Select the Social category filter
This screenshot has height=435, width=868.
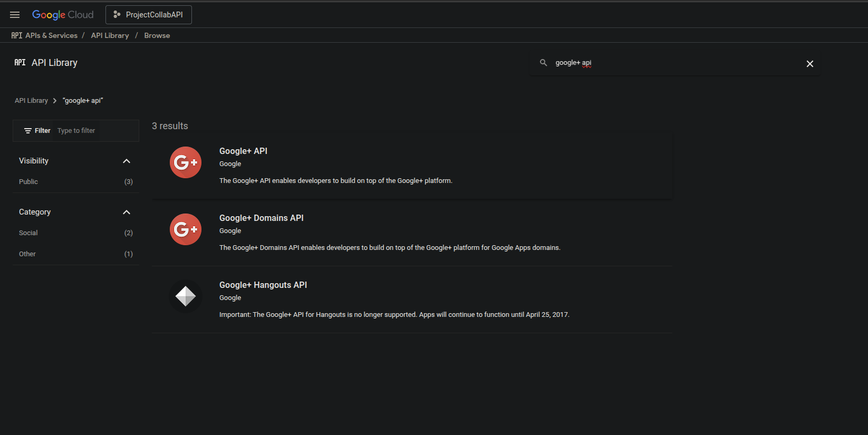28,233
